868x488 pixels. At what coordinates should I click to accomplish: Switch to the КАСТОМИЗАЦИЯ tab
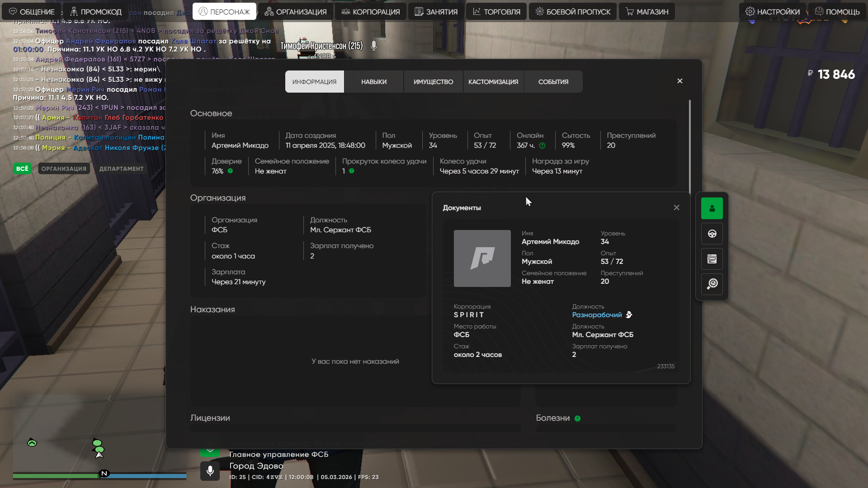[x=493, y=82]
